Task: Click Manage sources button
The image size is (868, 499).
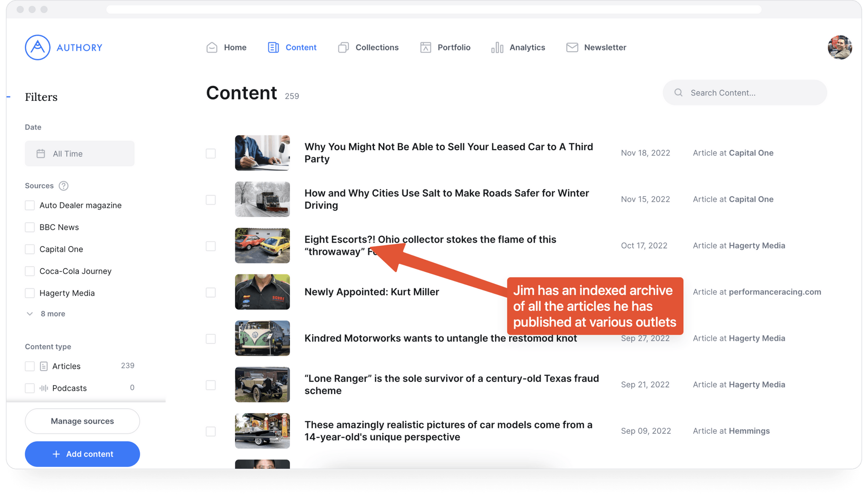Action: [x=82, y=421]
